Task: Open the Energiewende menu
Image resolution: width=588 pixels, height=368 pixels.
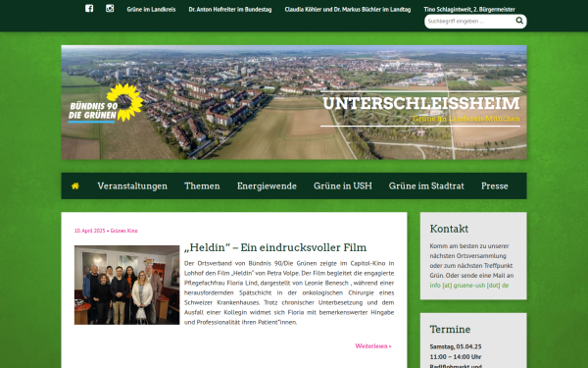Action: 267,185
